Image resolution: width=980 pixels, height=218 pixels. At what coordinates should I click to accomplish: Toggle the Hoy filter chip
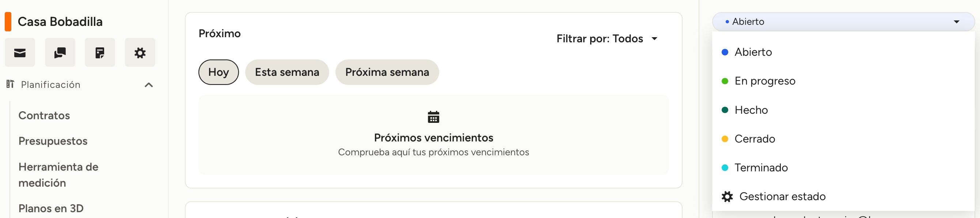click(219, 72)
